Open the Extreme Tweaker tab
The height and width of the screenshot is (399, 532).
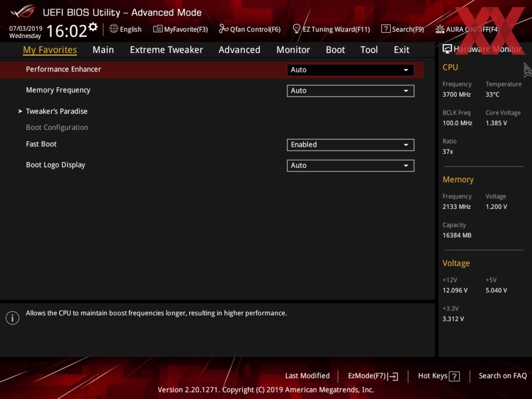[166, 50]
